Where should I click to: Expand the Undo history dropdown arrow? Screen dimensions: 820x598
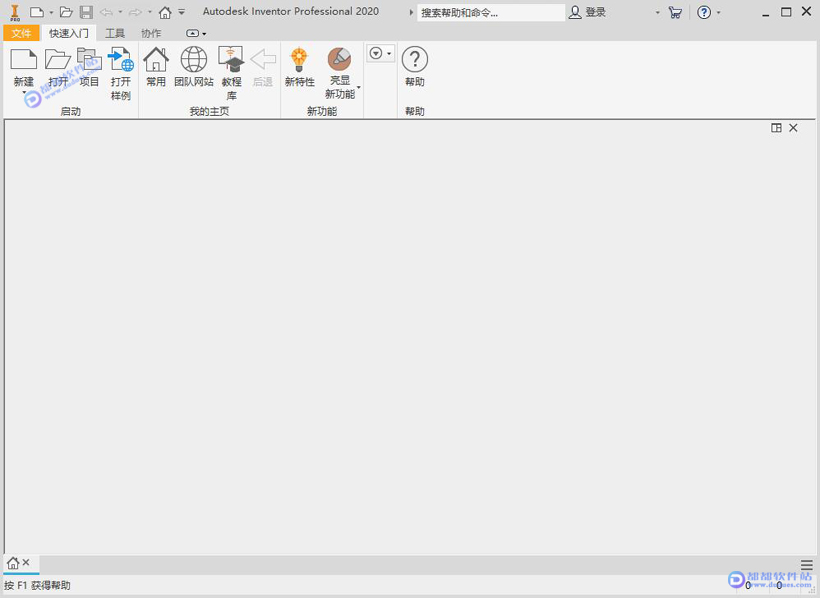coord(120,12)
